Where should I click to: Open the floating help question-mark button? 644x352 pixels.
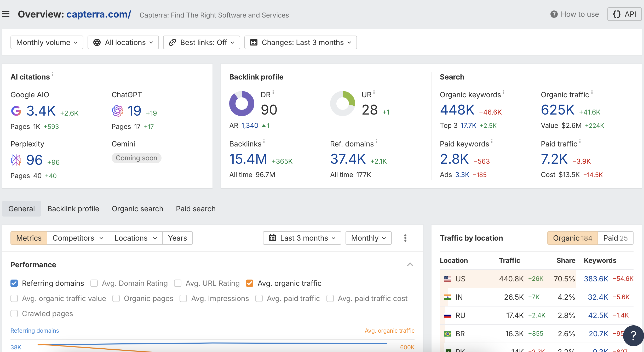coord(633,336)
